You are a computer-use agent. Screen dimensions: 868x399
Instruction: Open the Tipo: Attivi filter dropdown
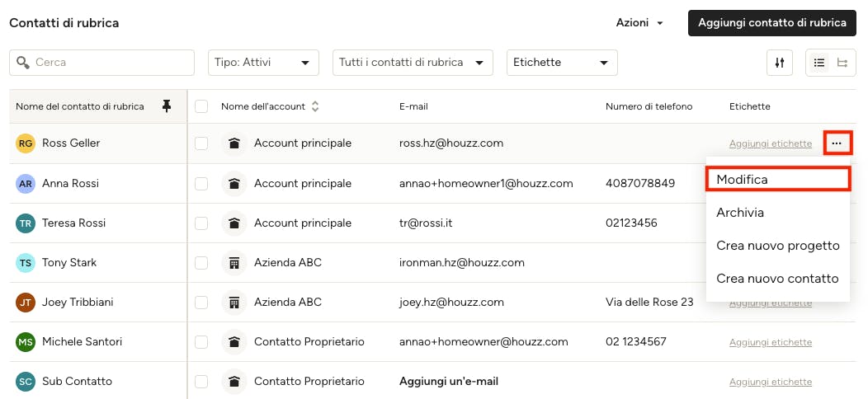click(x=263, y=63)
